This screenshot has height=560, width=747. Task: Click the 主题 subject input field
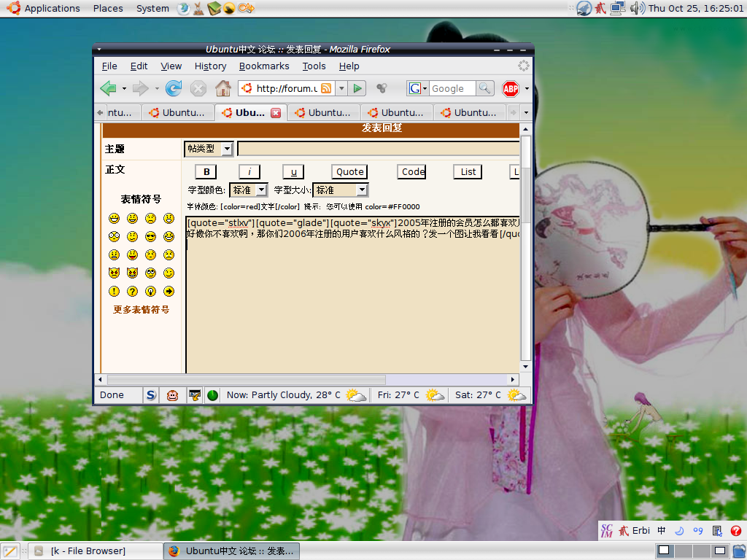coord(379,149)
